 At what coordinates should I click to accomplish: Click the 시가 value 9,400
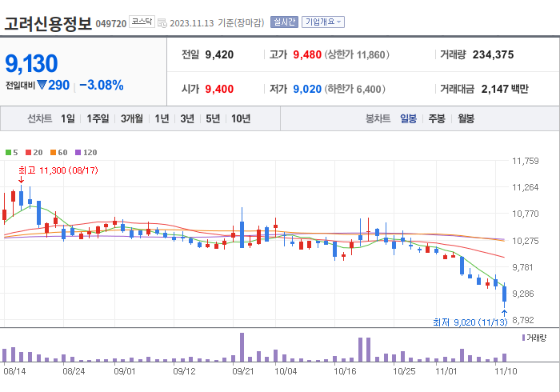click(x=219, y=89)
